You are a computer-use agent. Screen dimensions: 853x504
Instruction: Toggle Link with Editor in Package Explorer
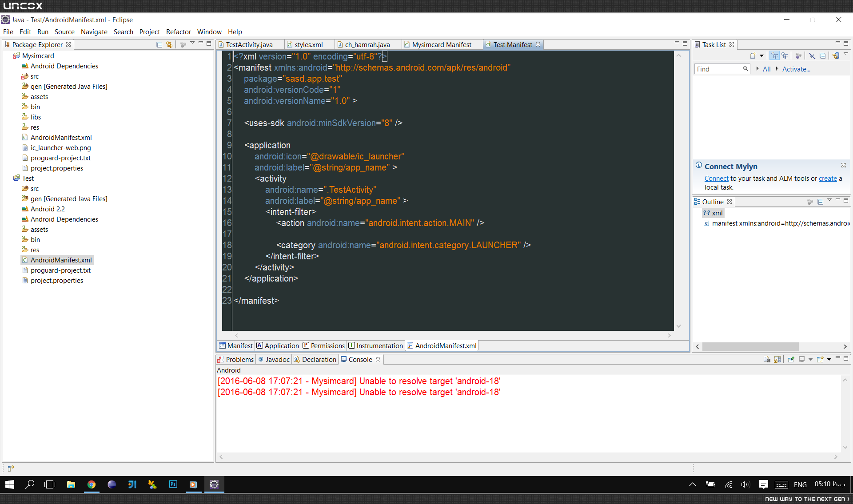point(169,44)
